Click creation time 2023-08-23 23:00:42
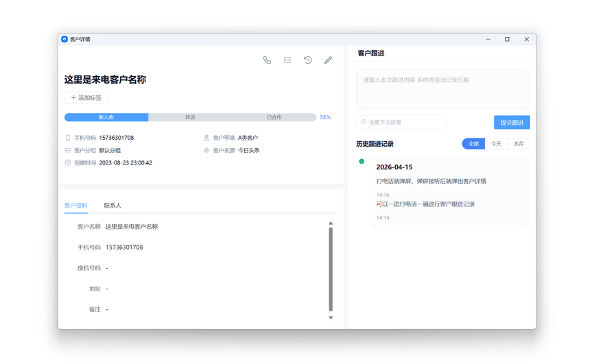The image size is (605, 364). pos(126,162)
